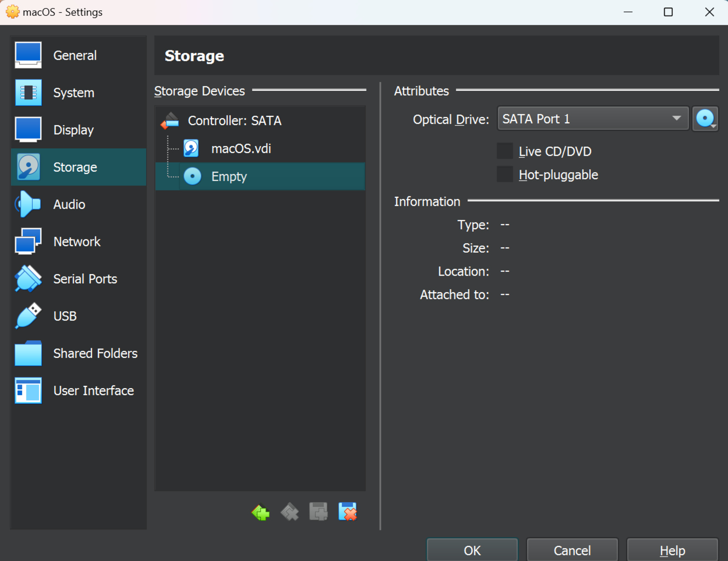Open the System settings section

(73, 93)
